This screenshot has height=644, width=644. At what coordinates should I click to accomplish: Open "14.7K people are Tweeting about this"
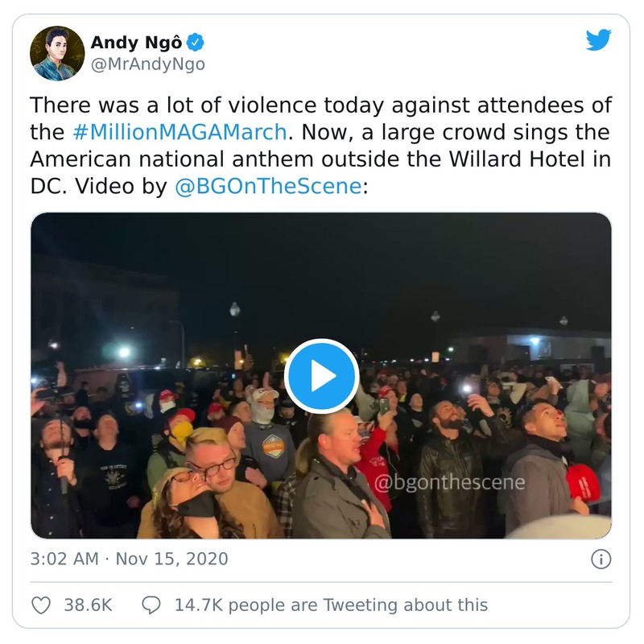(331, 605)
